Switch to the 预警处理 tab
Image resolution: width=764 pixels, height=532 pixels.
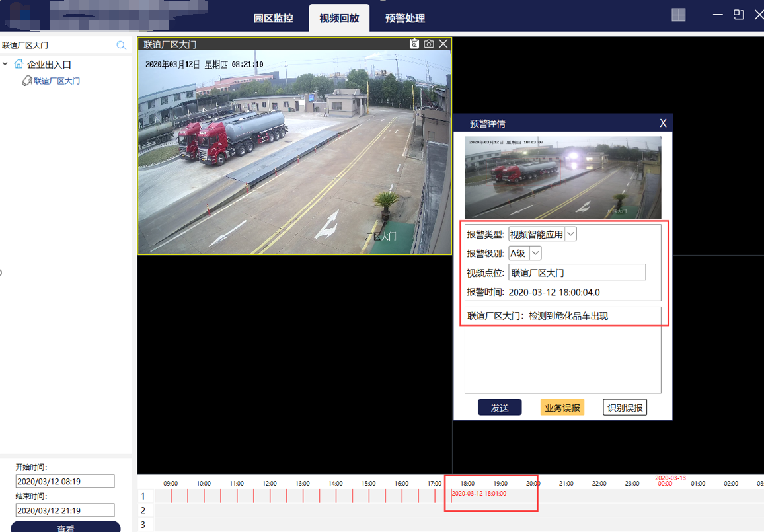coord(404,18)
